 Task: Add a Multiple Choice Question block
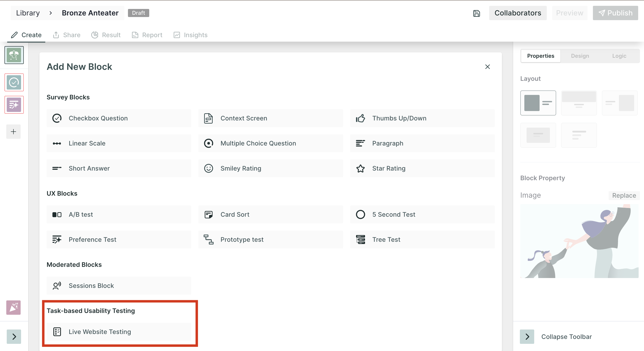coord(270,143)
